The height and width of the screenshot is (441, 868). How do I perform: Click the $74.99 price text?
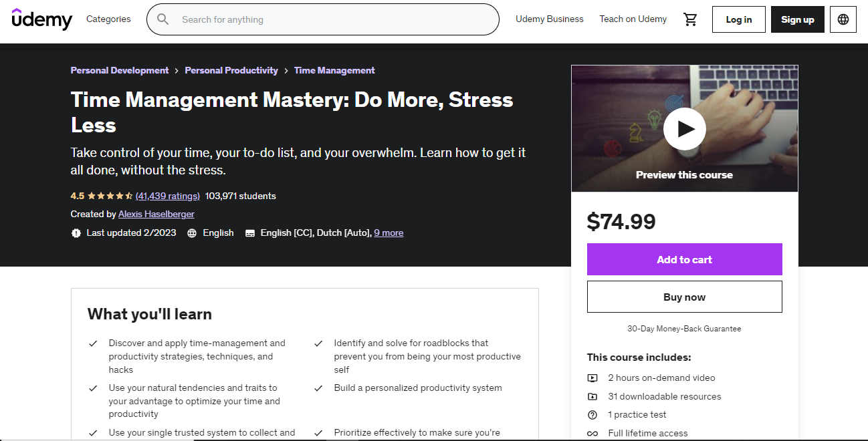(x=621, y=221)
